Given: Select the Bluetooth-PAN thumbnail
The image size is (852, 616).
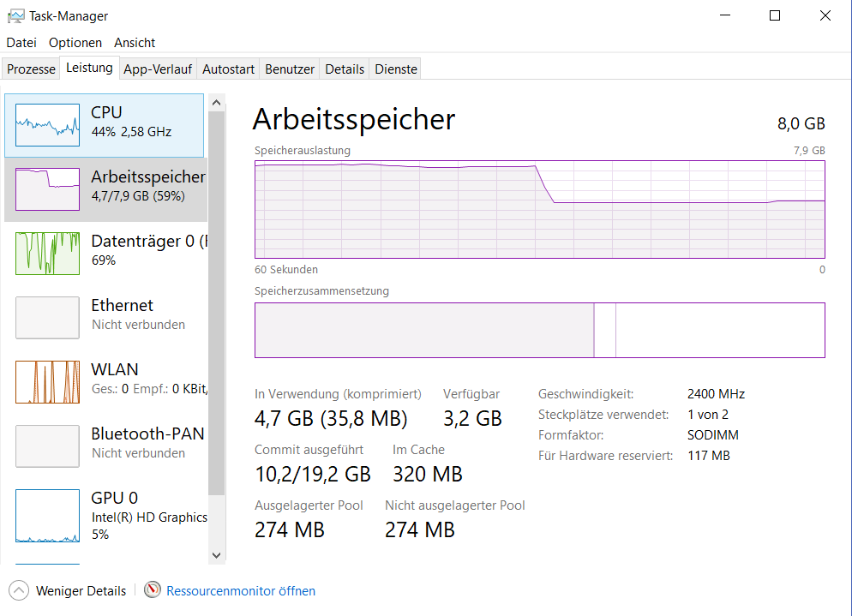Looking at the screenshot, I should click(x=47, y=446).
